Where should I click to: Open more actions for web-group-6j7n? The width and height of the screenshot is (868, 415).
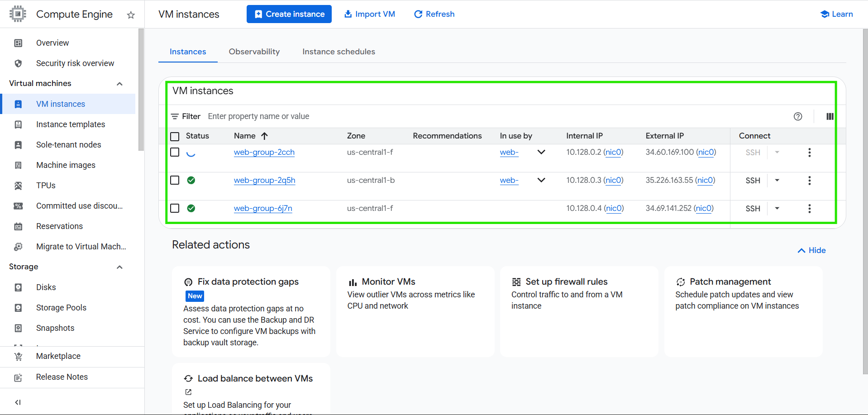click(x=810, y=209)
